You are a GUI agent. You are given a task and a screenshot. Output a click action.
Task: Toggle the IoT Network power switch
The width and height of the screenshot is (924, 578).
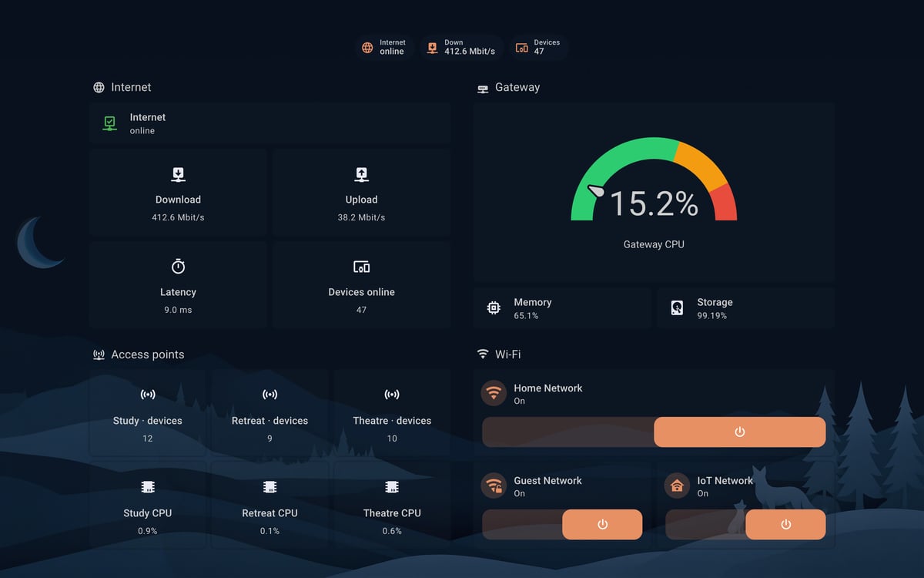(x=745, y=525)
